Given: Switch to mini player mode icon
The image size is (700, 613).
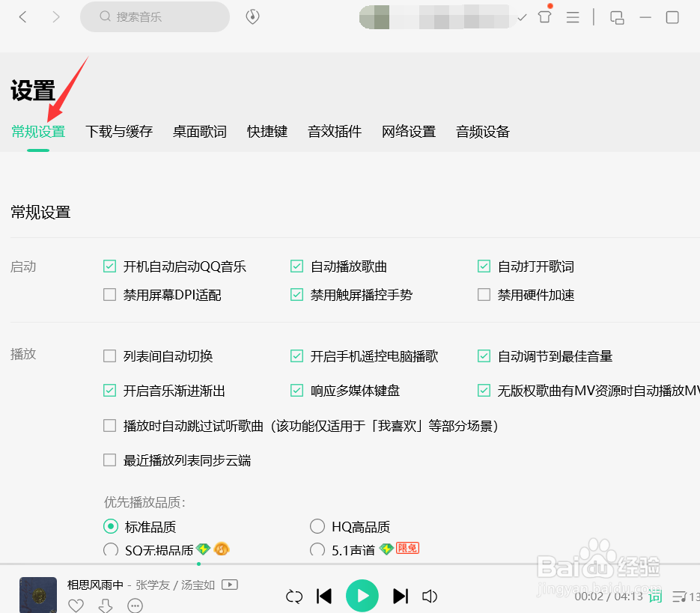Looking at the screenshot, I should click(x=617, y=17).
